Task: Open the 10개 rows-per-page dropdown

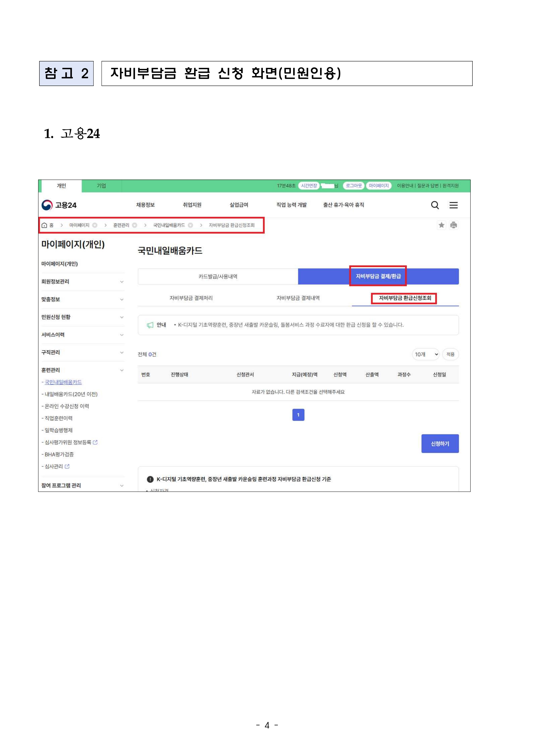Action: point(426,354)
